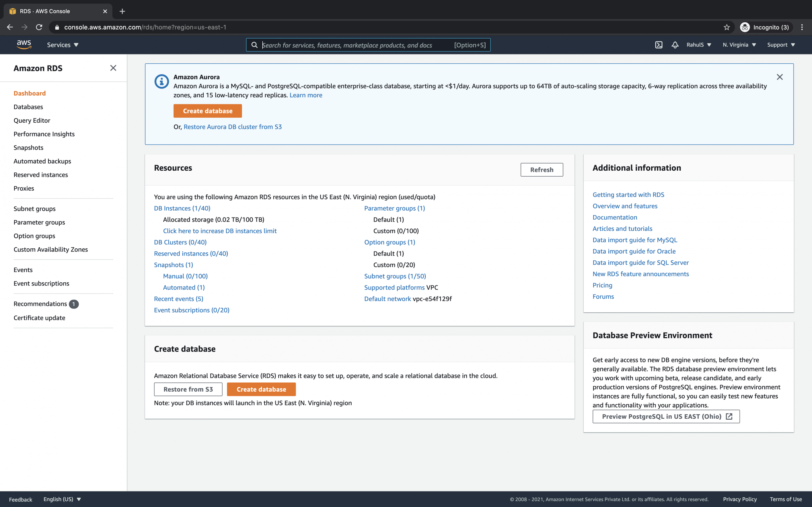Bookmark this page with star icon

click(x=726, y=27)
